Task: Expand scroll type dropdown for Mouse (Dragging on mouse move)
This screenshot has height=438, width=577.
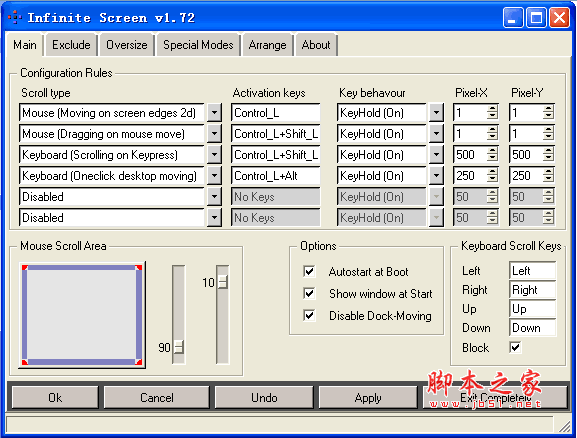Action: point(214,134)
